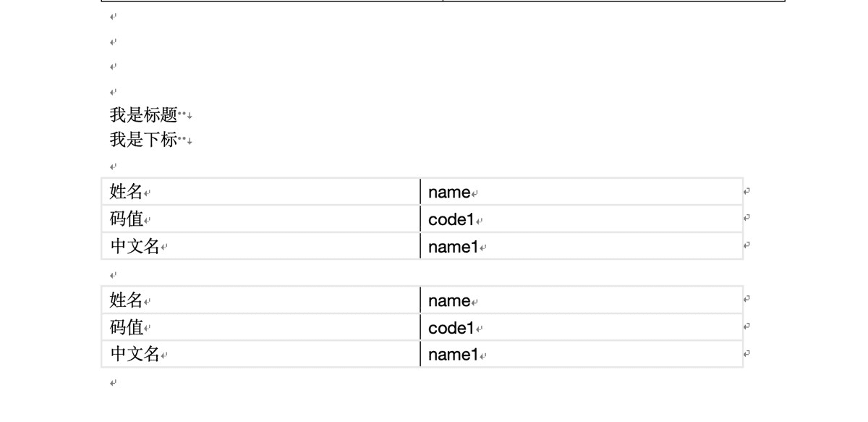This screenshot has height=422, width=868.
Task: Select the 码值 cell in the second table
Action: [127, 328]
